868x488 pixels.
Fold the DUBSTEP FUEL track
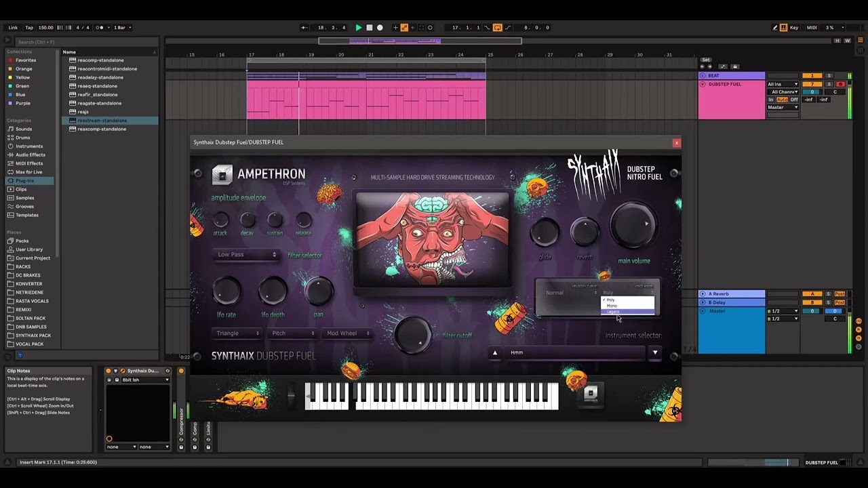pos(703,84)
